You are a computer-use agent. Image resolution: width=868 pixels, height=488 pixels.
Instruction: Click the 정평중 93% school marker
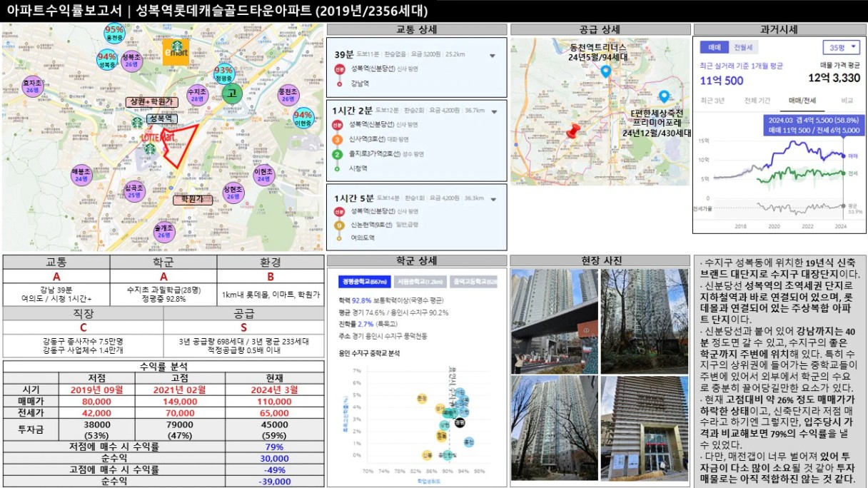pyautogui.click(x=223, y=74)
